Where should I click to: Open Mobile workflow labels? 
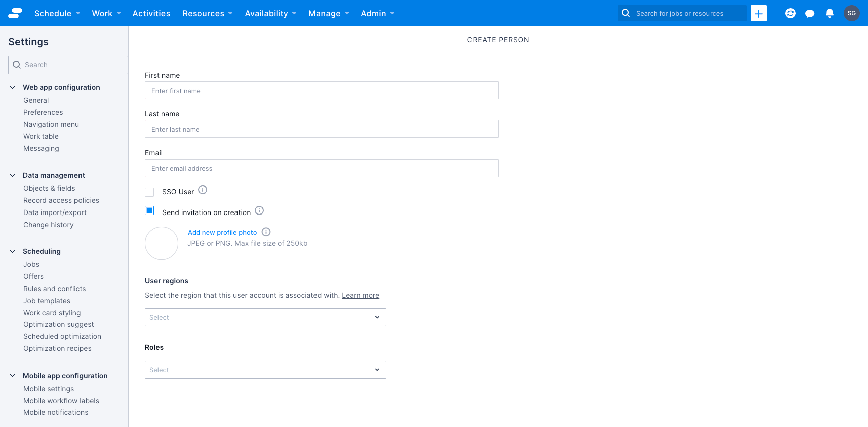click(61, 401)
